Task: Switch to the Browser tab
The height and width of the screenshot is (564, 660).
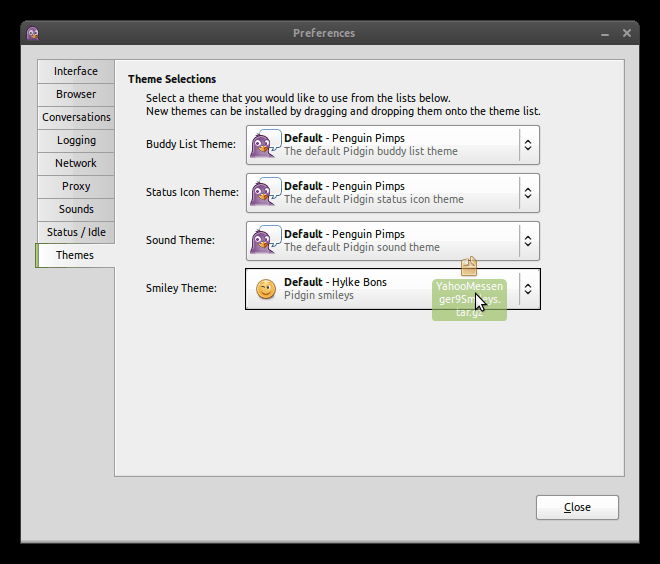Action: 76,94
